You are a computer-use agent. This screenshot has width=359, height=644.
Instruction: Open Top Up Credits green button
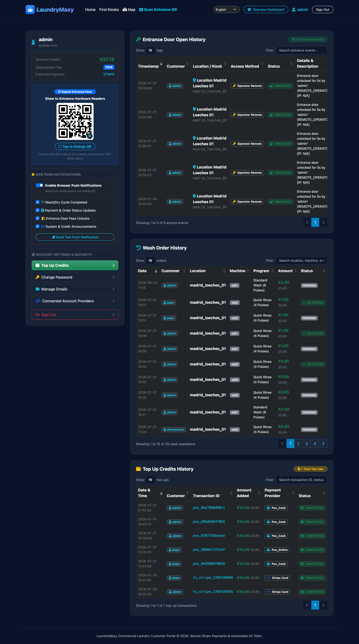pos(75,265)
